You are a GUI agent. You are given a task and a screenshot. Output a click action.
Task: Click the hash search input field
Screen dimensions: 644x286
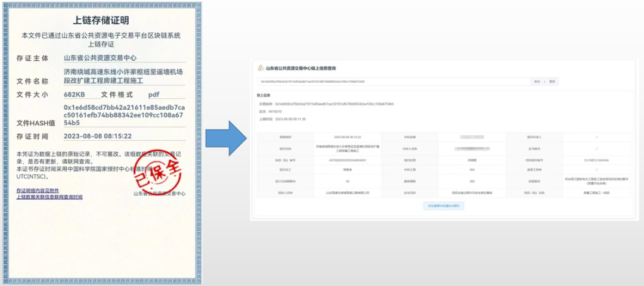click(x=394, y=81)
